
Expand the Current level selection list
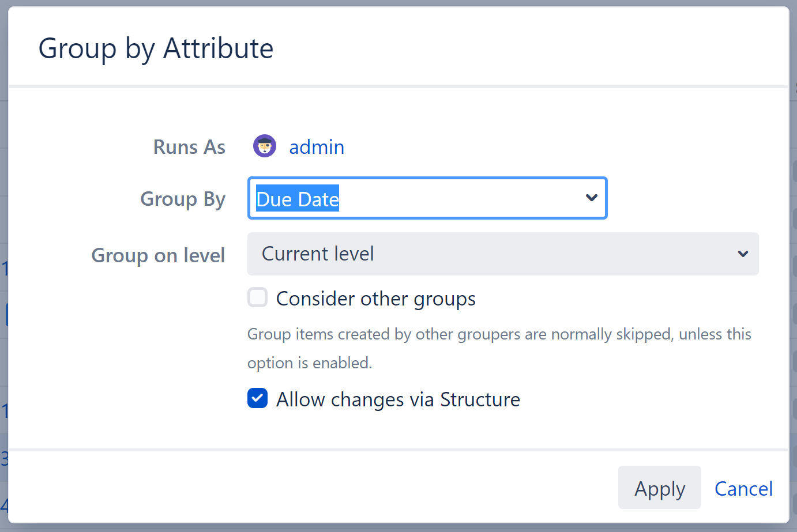[502, 254]
